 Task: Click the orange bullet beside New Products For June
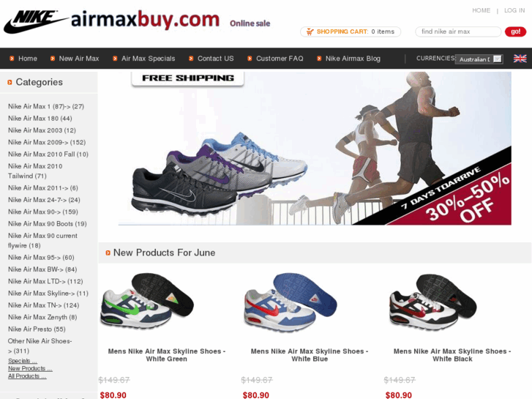pyautogui.click(x=108, y=253)
